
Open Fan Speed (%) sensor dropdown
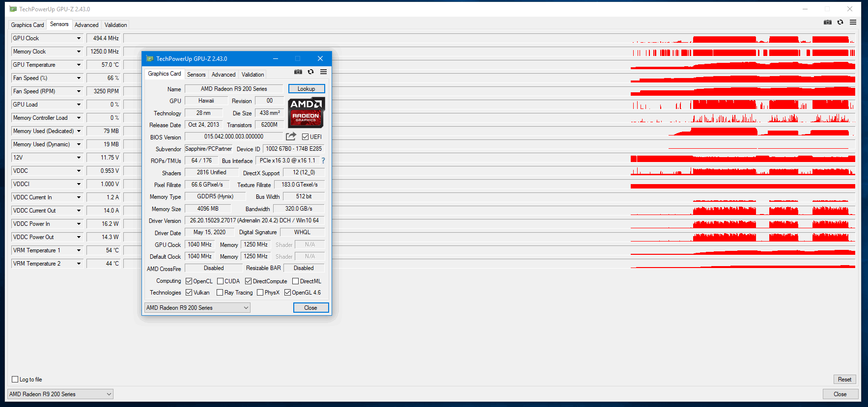78,78
